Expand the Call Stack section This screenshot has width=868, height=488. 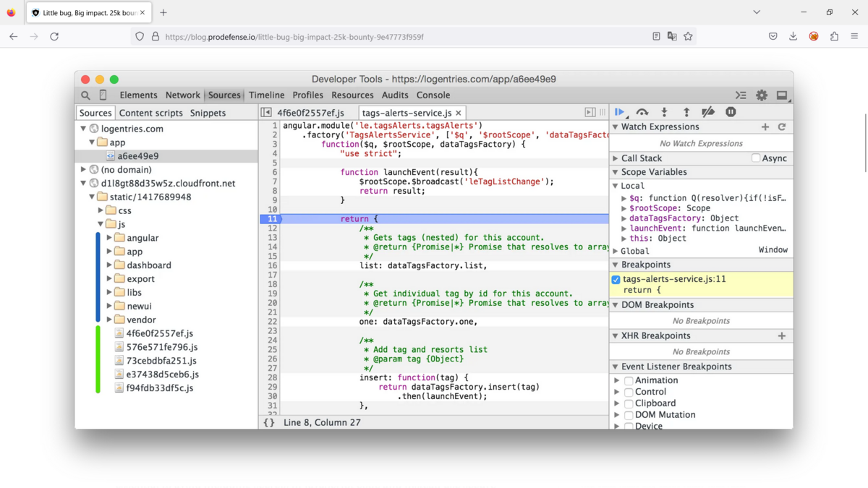[x=616, y=158]
